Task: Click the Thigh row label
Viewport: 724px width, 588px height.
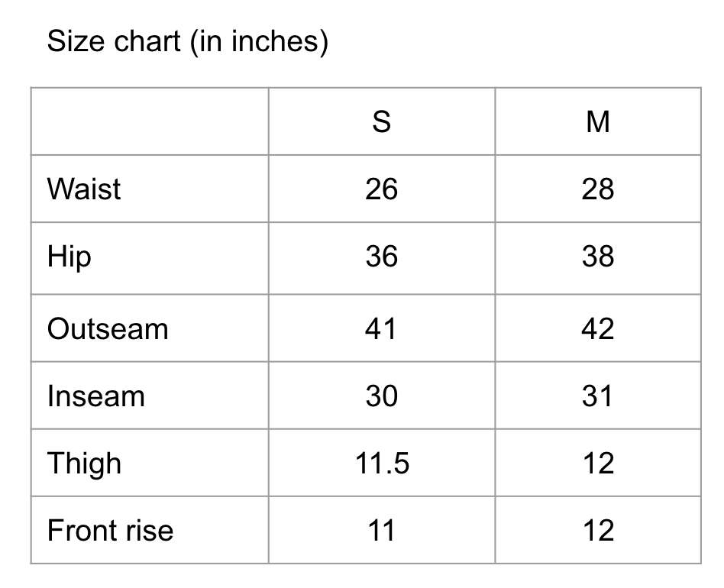Action: coord(85,464)
